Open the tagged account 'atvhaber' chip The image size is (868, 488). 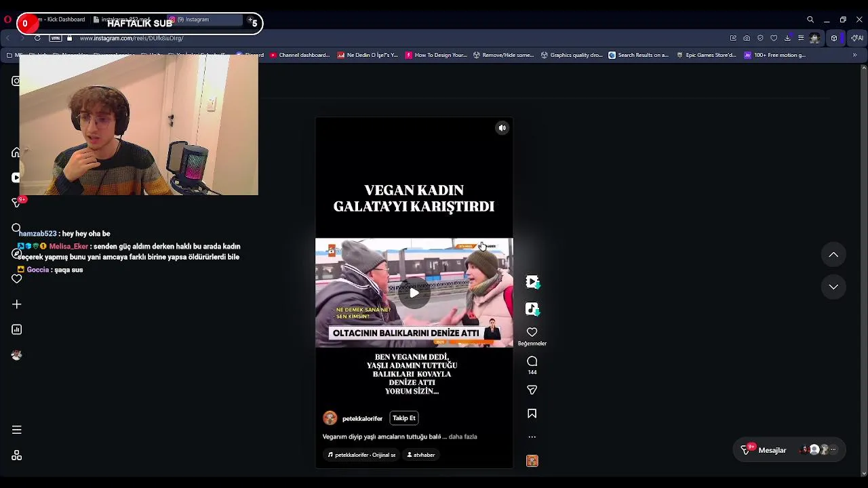point(421,455)
